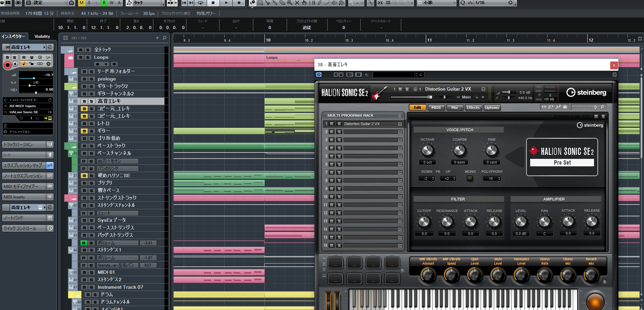Open the トラックバージョン inspector section
This screenshot has width=644, height=310.
pyautogui.click(x=24, y=144)
